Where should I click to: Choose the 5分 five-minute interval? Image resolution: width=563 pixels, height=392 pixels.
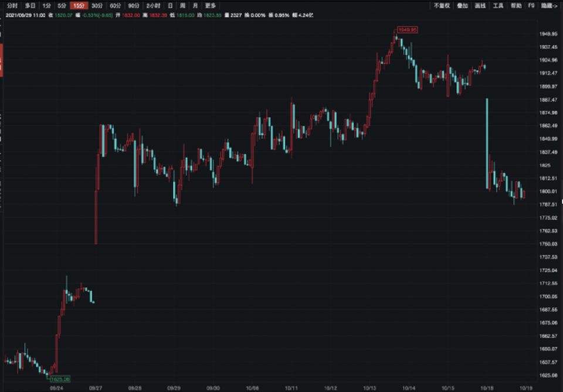(62, 6)
